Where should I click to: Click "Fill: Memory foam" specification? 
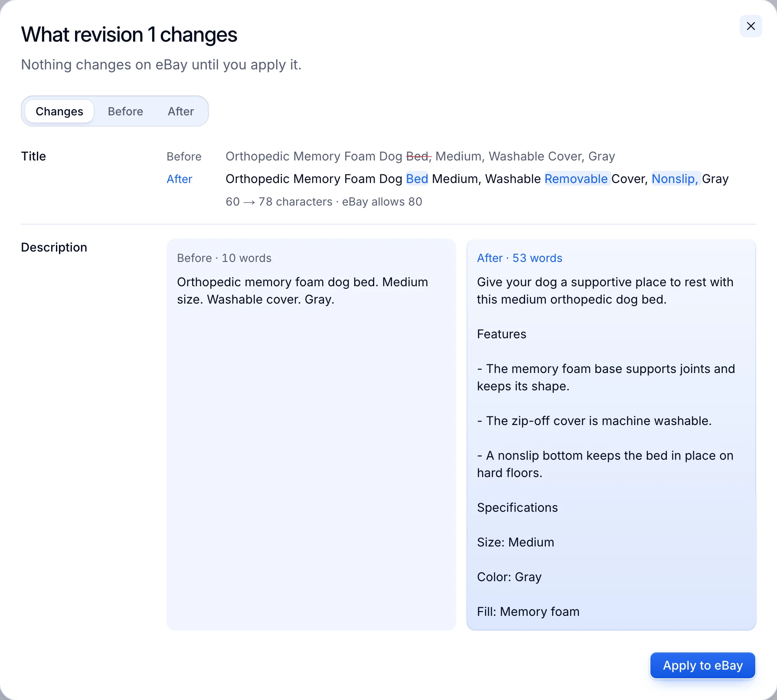point(528,612)
